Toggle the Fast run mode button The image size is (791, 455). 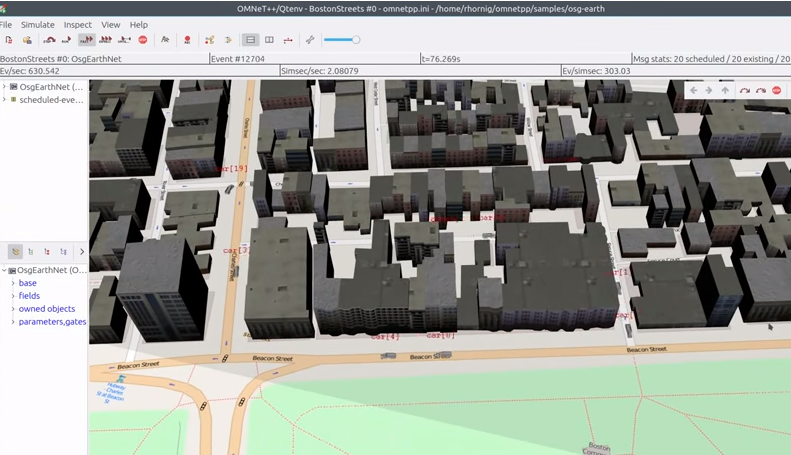pyautogui.click(x=86, y=40)
